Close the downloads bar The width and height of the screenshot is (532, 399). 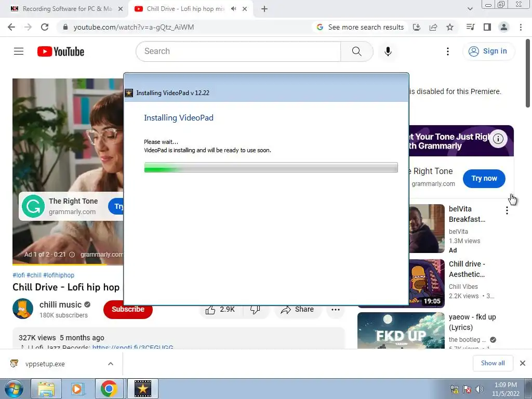click(x=523, y=363)
